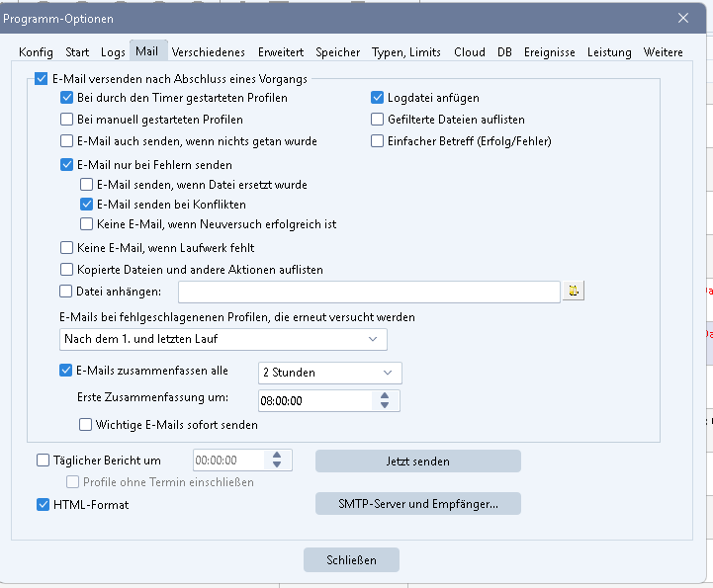Enable Kopierte Dateien und andere Aktionen auflisten
The image size is (713, 588).
coord(66,270)
